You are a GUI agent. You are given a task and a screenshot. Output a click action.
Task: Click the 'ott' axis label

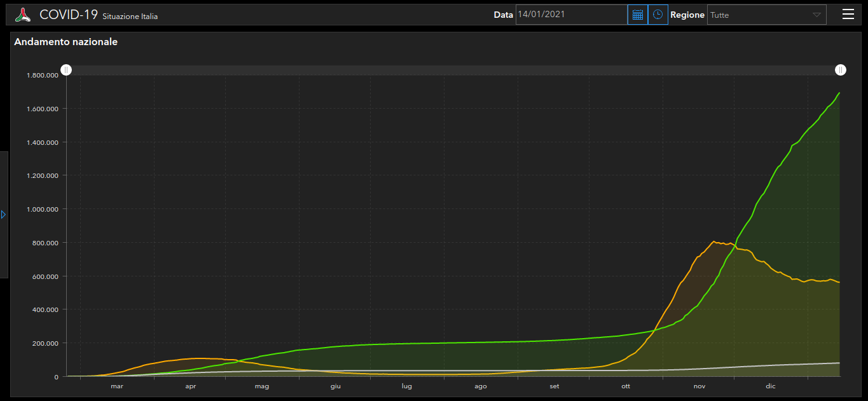626,386
